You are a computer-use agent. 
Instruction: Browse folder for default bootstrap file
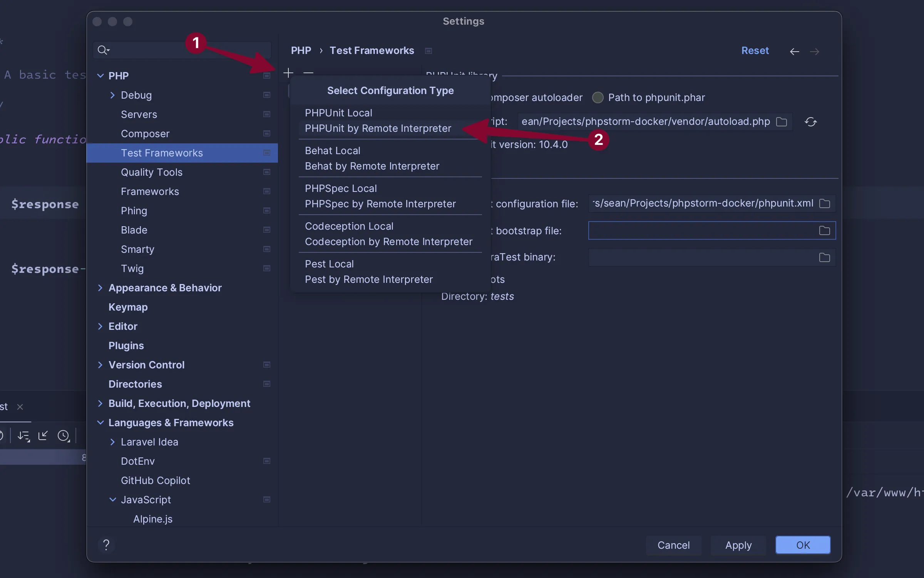pos(824,230)
